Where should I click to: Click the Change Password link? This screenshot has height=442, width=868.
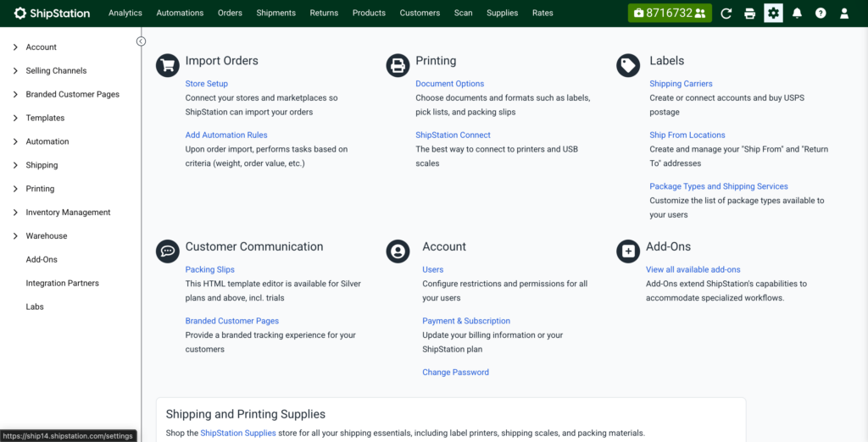click(455, 373)
